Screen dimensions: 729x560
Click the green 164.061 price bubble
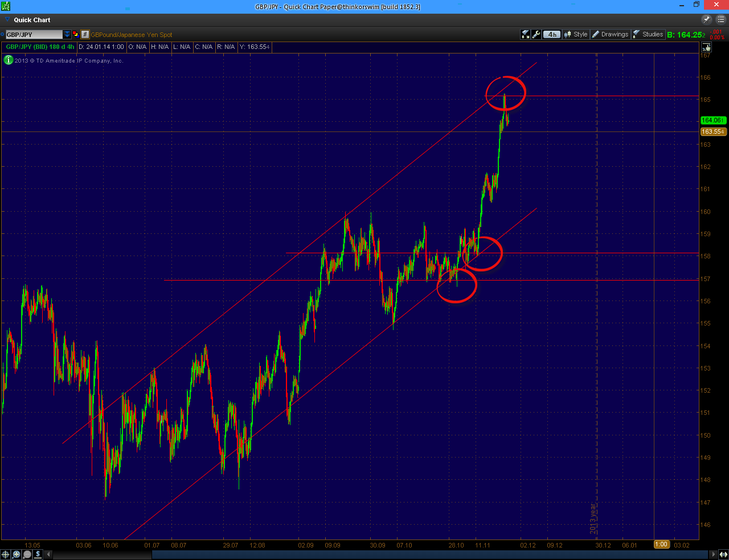(712, 121)
